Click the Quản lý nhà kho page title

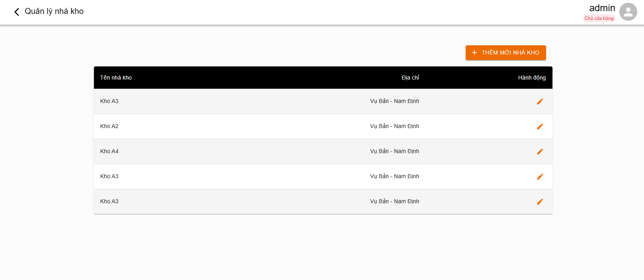[x=55, y=11]
